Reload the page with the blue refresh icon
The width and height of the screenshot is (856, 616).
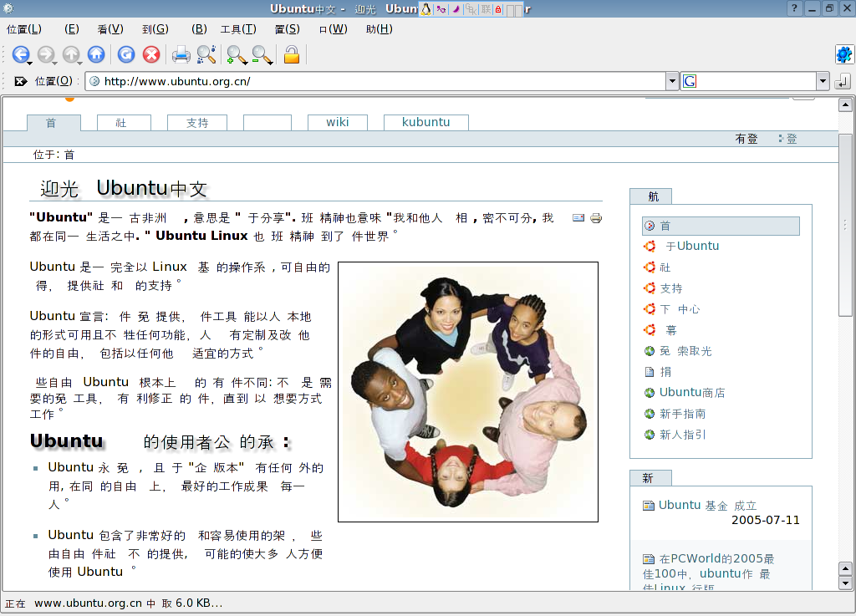click(126, 54)
